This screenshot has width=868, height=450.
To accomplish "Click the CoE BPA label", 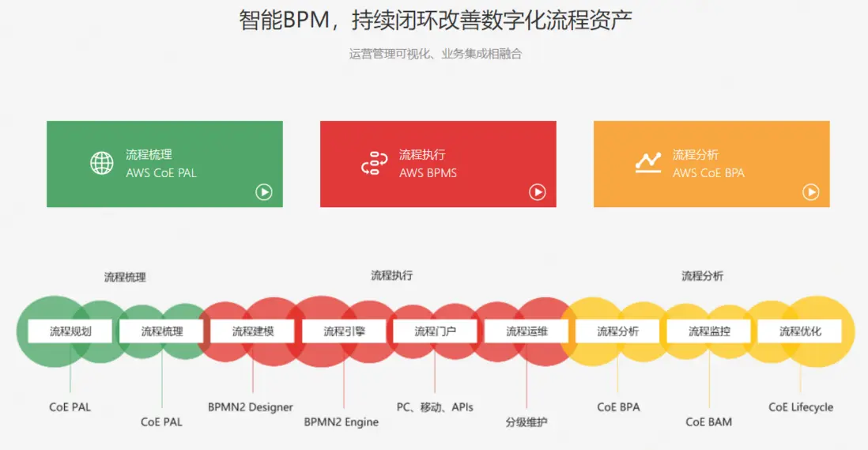I will tap(618, 407).
